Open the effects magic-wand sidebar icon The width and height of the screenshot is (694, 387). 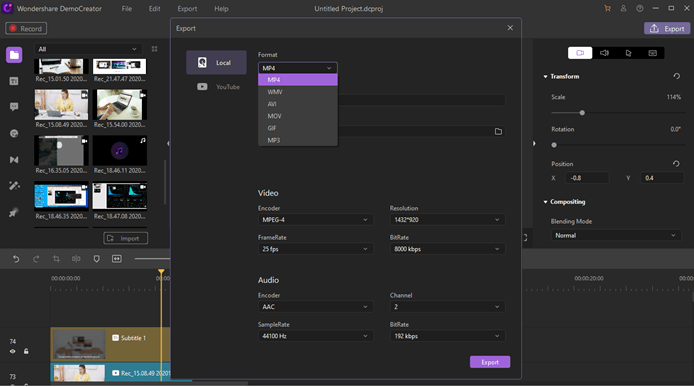[14, 186]
